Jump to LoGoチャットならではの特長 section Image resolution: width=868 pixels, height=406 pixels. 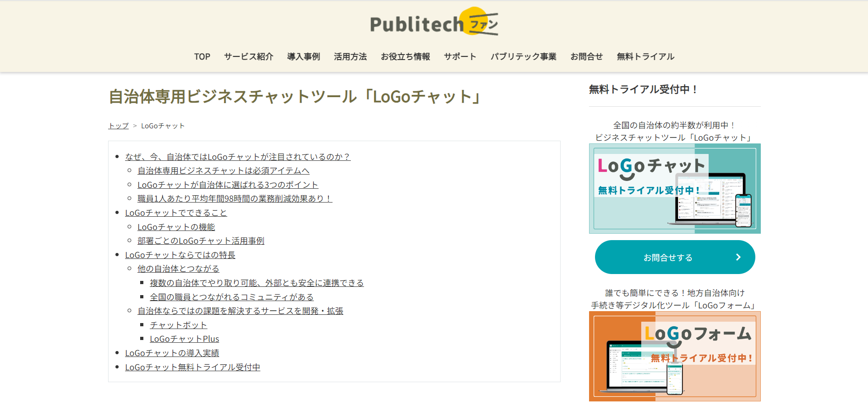click(x=180, y=255)
